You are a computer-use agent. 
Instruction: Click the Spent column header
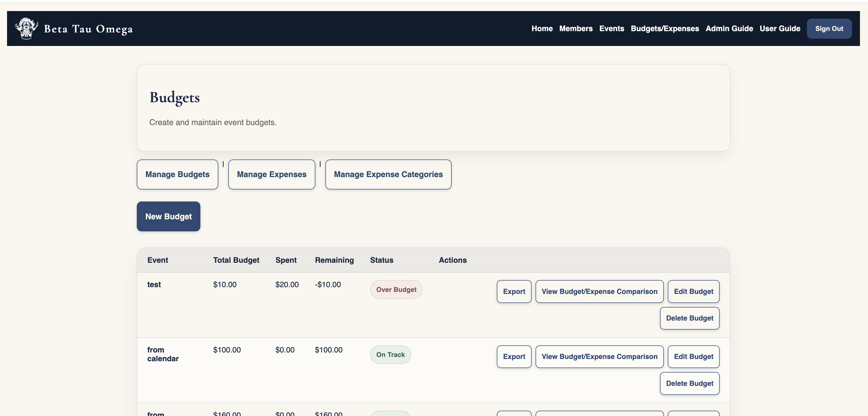(x=286, y=260)
